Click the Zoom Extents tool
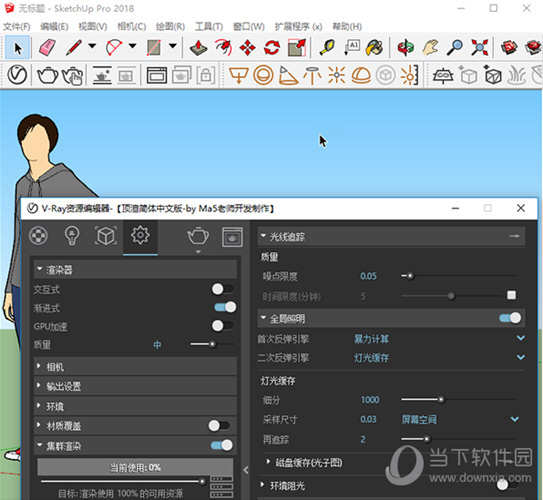543x500 pixels. point(480,47)
